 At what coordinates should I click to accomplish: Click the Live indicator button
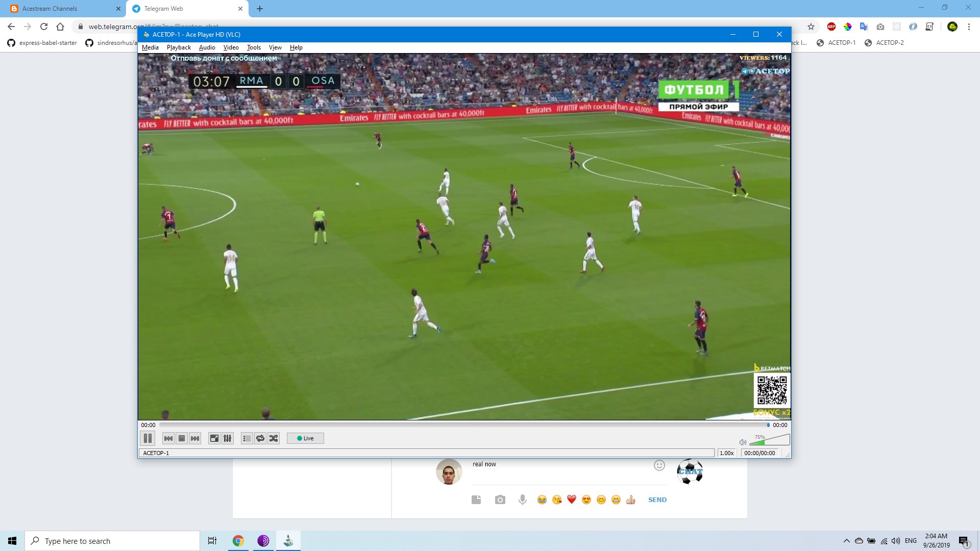[305, 438]
